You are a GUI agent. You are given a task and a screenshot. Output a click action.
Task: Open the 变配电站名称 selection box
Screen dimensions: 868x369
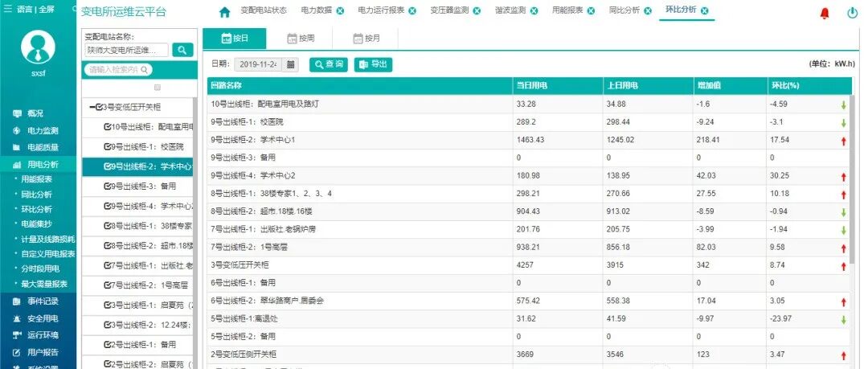coord(126,50)
